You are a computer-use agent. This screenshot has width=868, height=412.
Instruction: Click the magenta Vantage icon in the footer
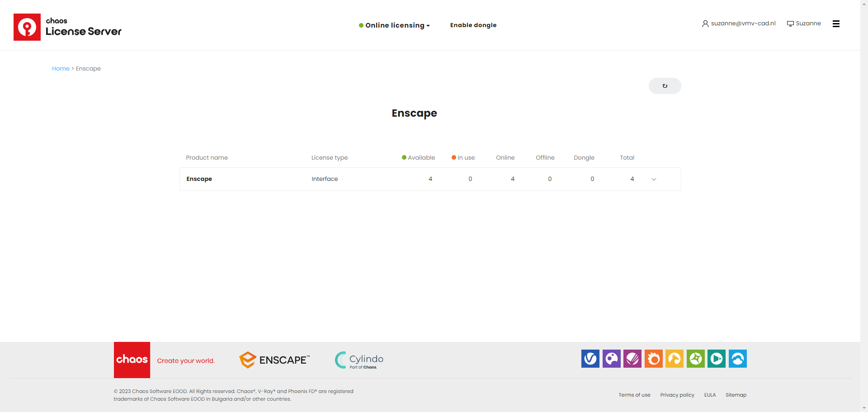632,359
